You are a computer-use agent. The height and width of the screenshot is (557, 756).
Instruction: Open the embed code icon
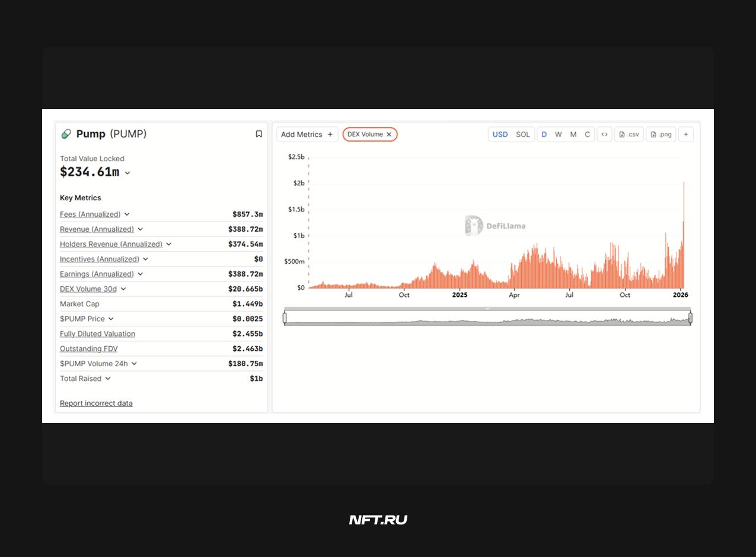pyautogui.click(x=604, y=135)
